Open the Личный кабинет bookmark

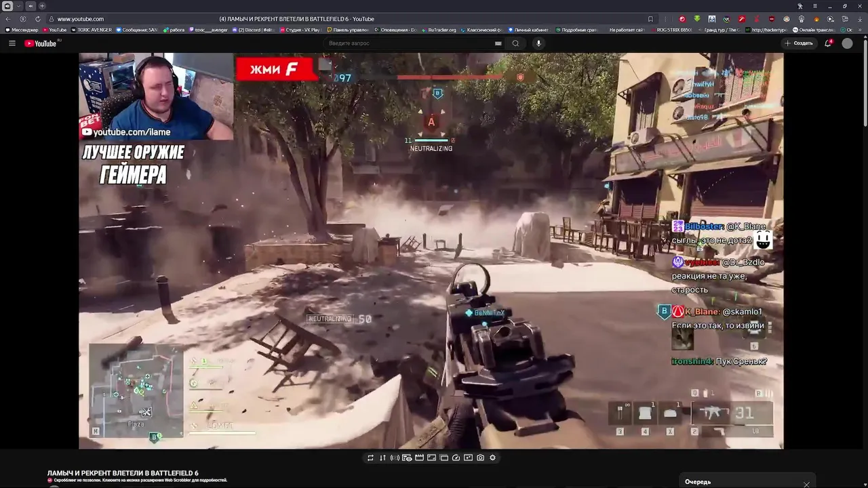pos(528,30)
